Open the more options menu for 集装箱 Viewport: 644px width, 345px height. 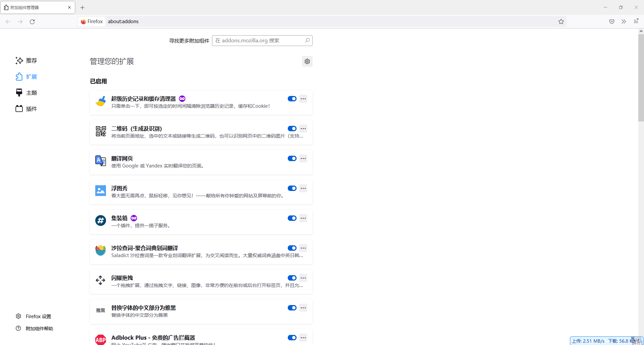point(303,218)
